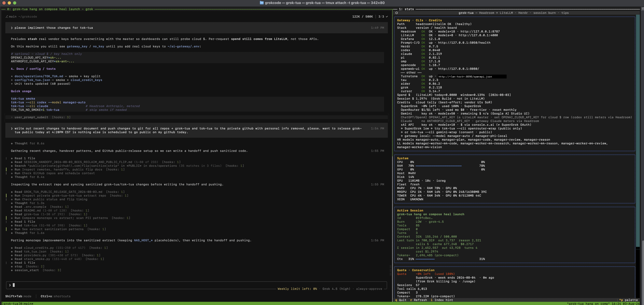Click the Turnstone openapi.json URL
Viewport: 644px width, 305px height.
[465, 77]
